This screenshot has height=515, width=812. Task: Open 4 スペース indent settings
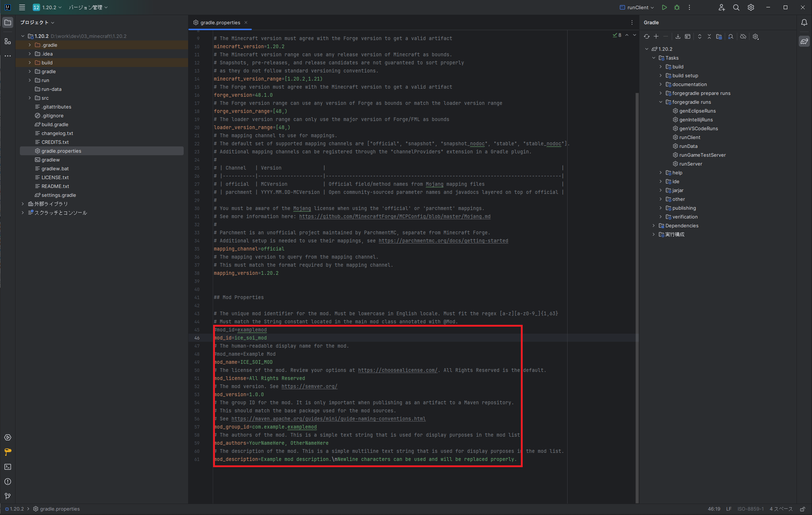coord(781,509)
